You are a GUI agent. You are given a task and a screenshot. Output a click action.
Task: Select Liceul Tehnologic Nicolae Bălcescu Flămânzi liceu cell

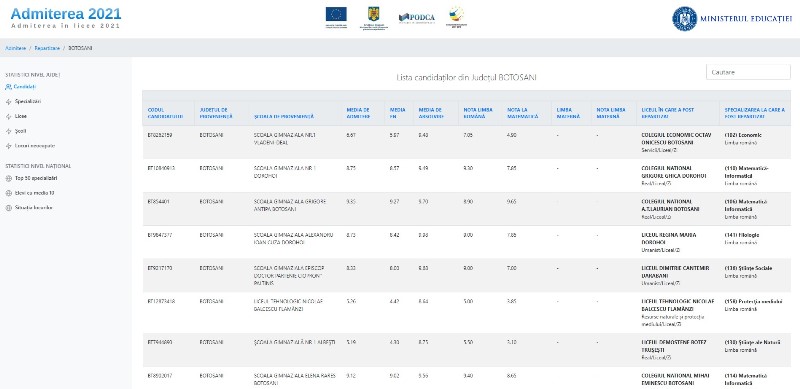coord(678,312)
